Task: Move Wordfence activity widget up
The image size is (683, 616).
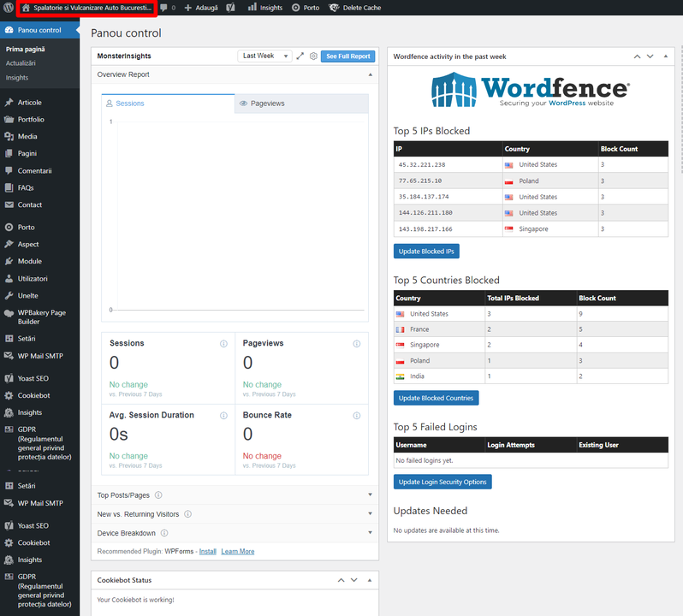Action: pyautogui.click(x=637, y=56)
